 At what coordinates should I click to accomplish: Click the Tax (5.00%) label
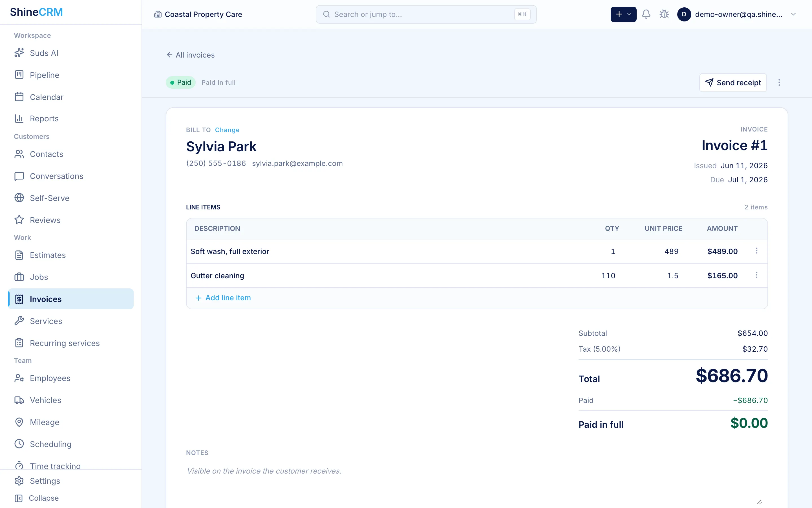tap(599, 349)
